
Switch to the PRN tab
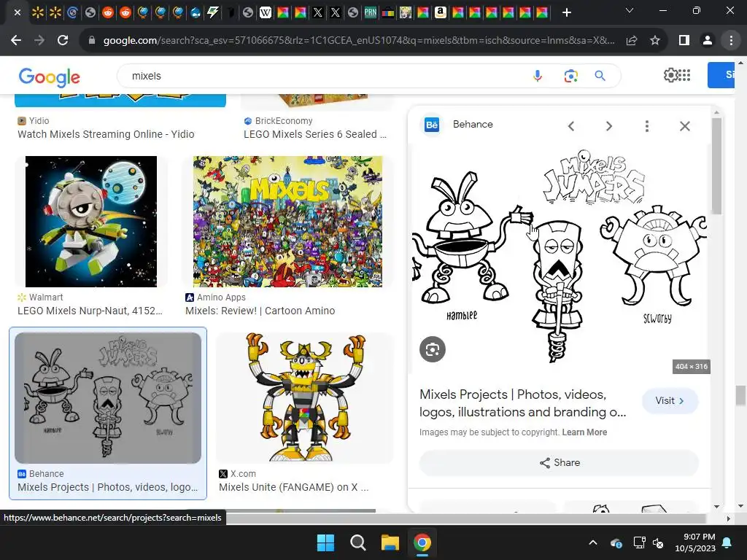pos(370,12)
